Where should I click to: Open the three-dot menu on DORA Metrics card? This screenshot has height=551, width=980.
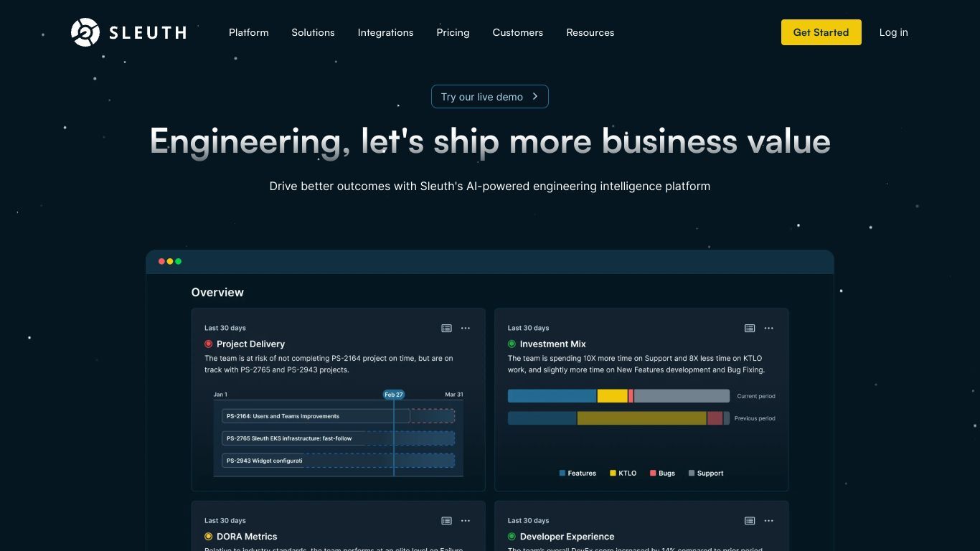[x=466, y=521]
